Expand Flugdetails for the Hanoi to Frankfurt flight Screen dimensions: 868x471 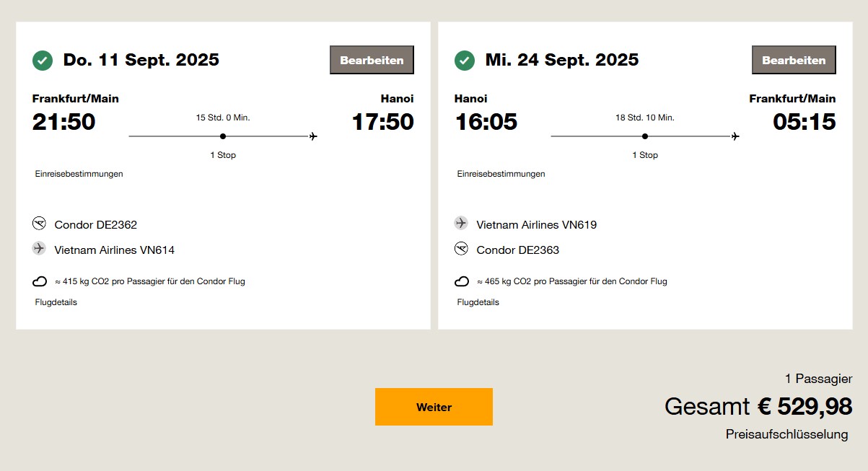[478, 302]
